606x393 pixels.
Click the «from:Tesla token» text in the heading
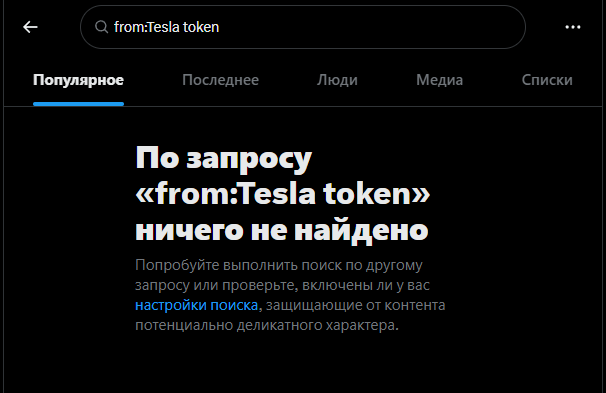[283, 194]
